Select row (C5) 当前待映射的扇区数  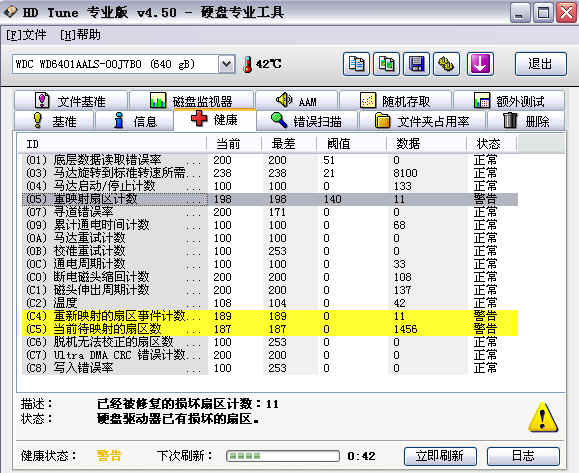tap(270, 329)
